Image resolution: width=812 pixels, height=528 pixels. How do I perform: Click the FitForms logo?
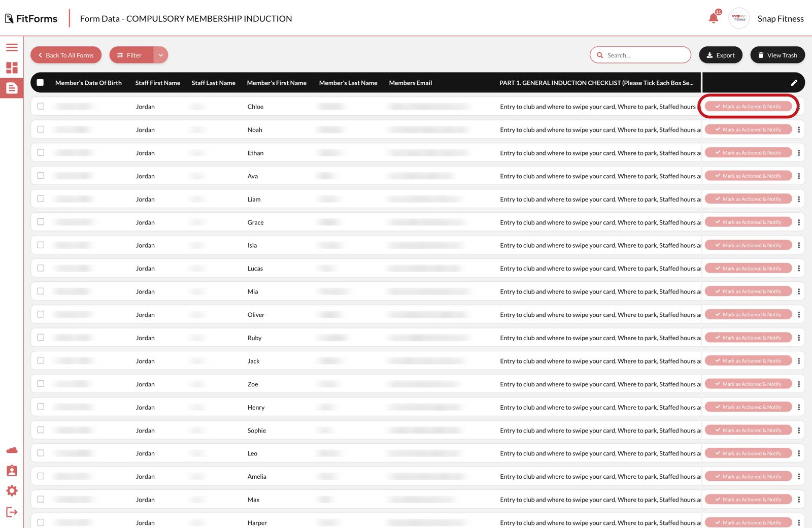31,19
